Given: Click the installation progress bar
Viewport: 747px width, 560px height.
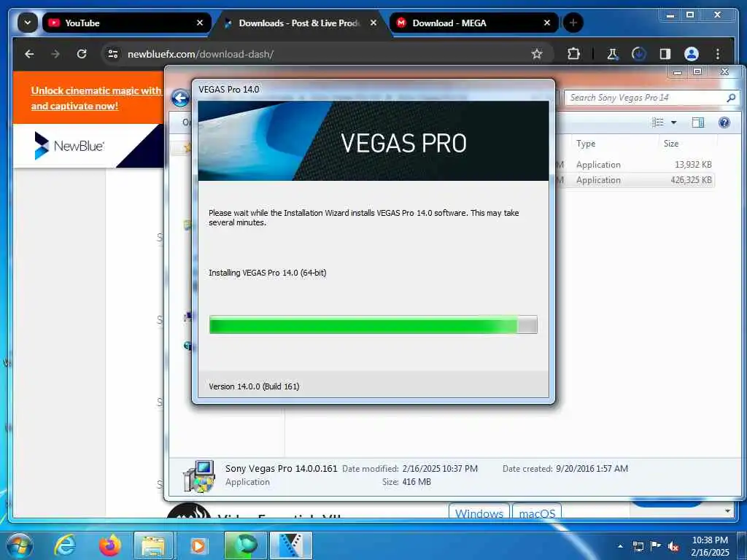Looking at the screenshot, I should click(373, 324).
